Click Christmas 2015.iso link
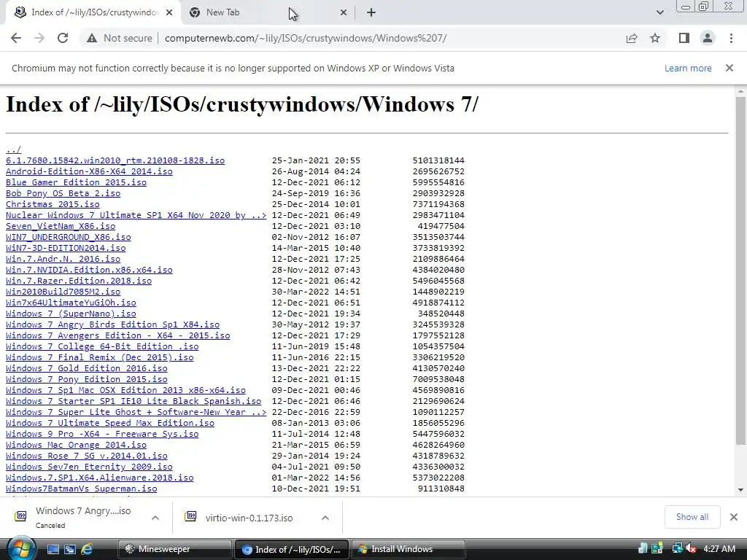The image size is (747, 560). [53, 204]
